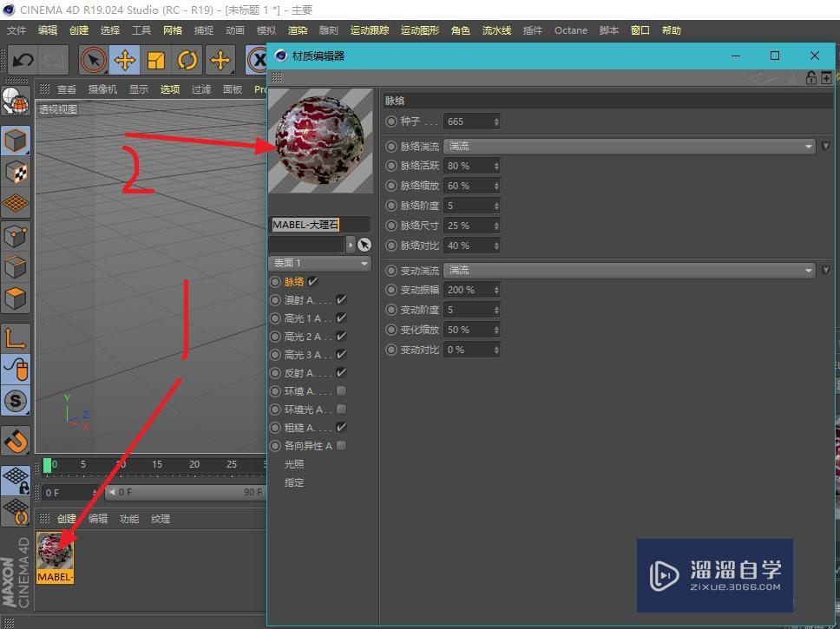Switch to Edges mode cube icon
Viewport: 840px width, 629px height.
pos(16,267)
